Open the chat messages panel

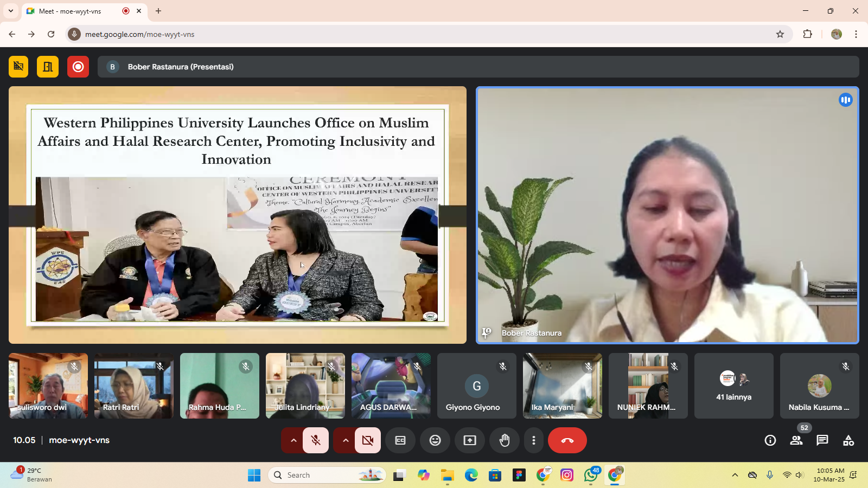[822, 440]
